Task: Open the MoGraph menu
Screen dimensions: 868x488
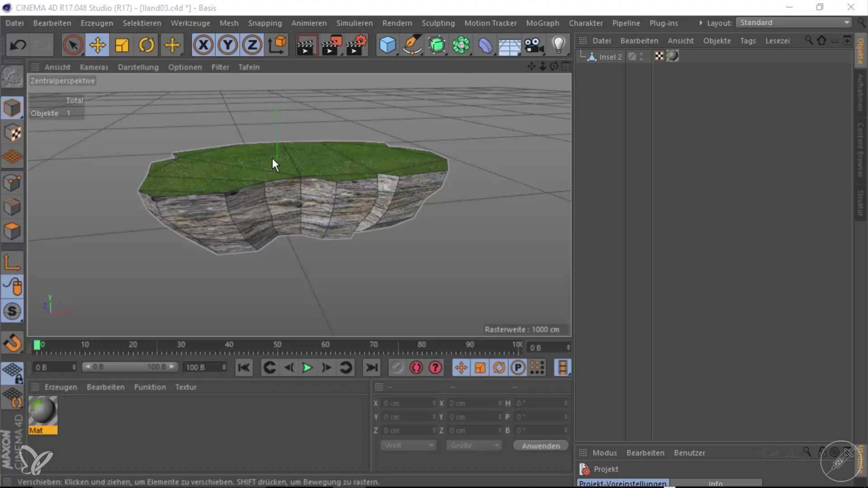Action: pos(542,23)
